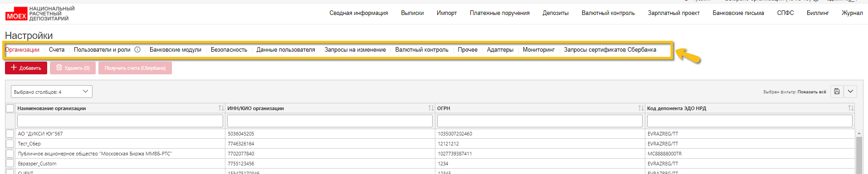Viewport: 868px width, 174px height.
Task: Switch to the Счета settings tab
Action: pos(57,50)
